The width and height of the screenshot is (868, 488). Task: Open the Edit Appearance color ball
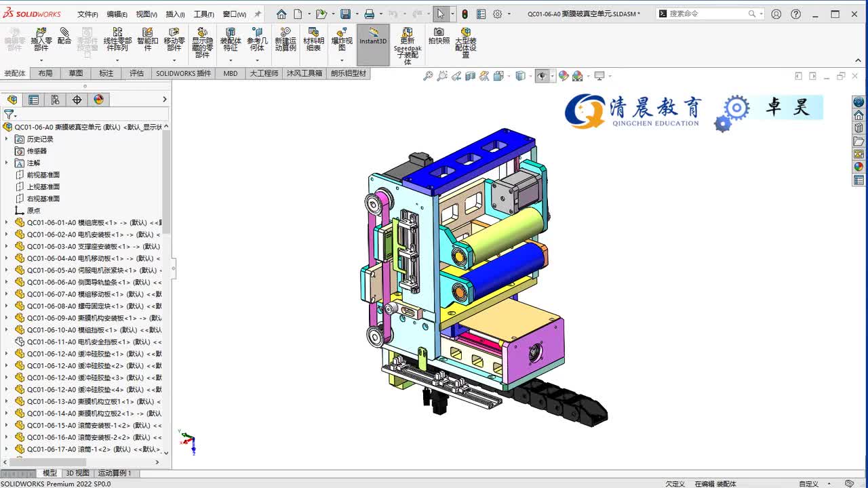[563, 76]
